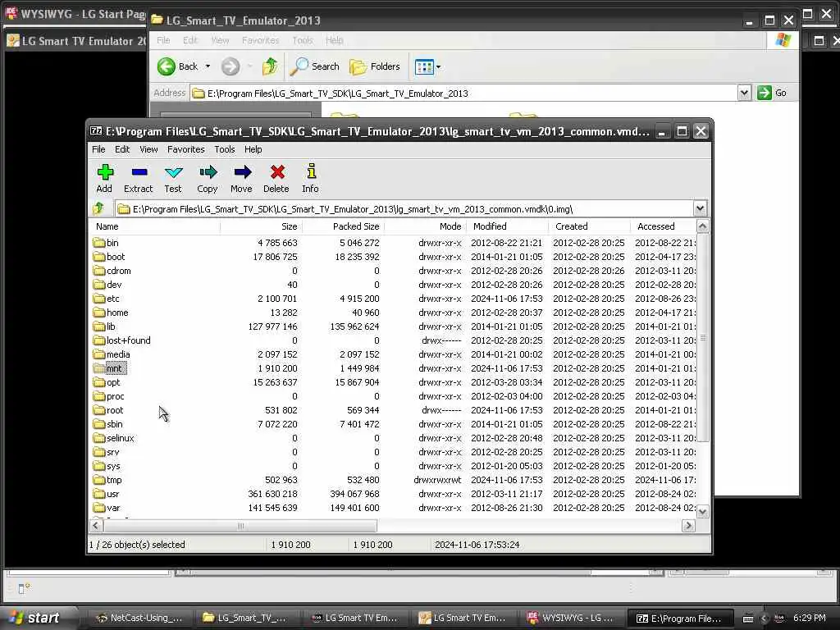Click the Delete red X button
840x630 pixels.
point(276,178)
